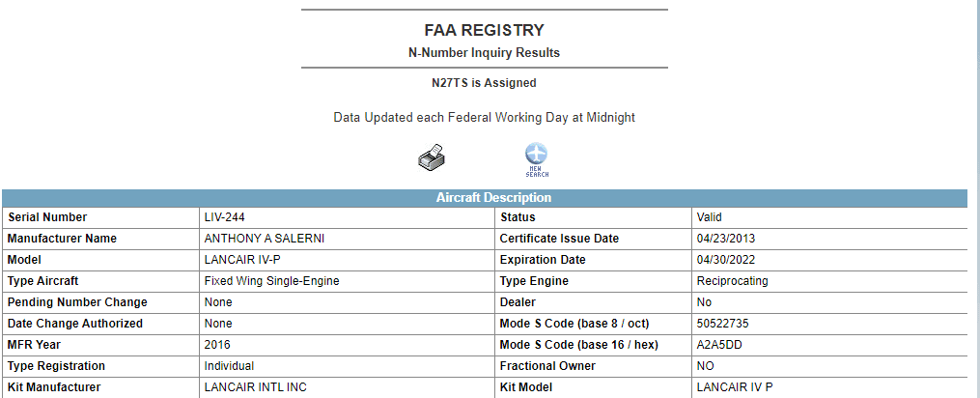The width and height of the screenshot is (980, 398).
Task: Select the Type Engine value Reciprocating
Action: 733,281
